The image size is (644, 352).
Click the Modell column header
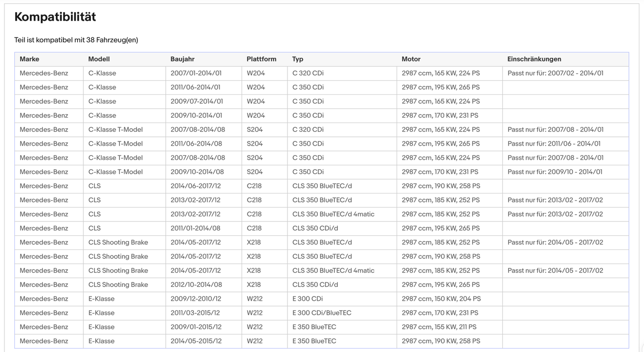tap(99, 59)
